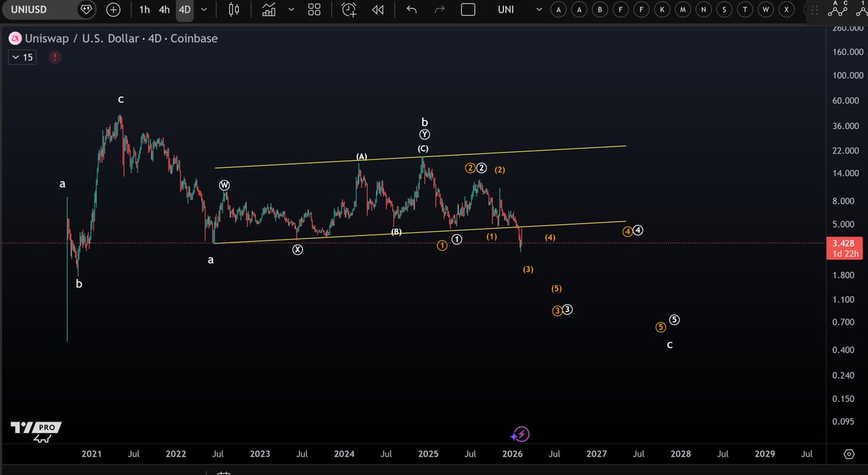Open the candlestick chart style selector
This screenshot has height=475, width=868.
[234, 9]
